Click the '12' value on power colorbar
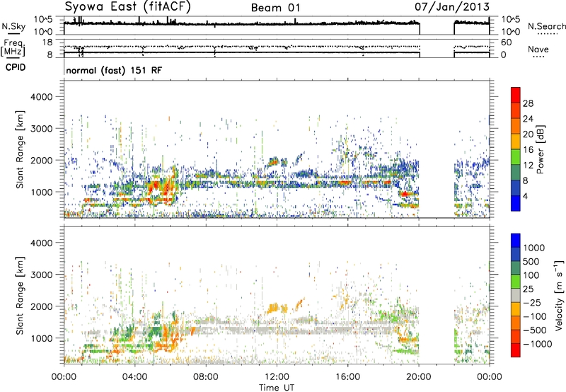566x392 pixels. (528, 166)
